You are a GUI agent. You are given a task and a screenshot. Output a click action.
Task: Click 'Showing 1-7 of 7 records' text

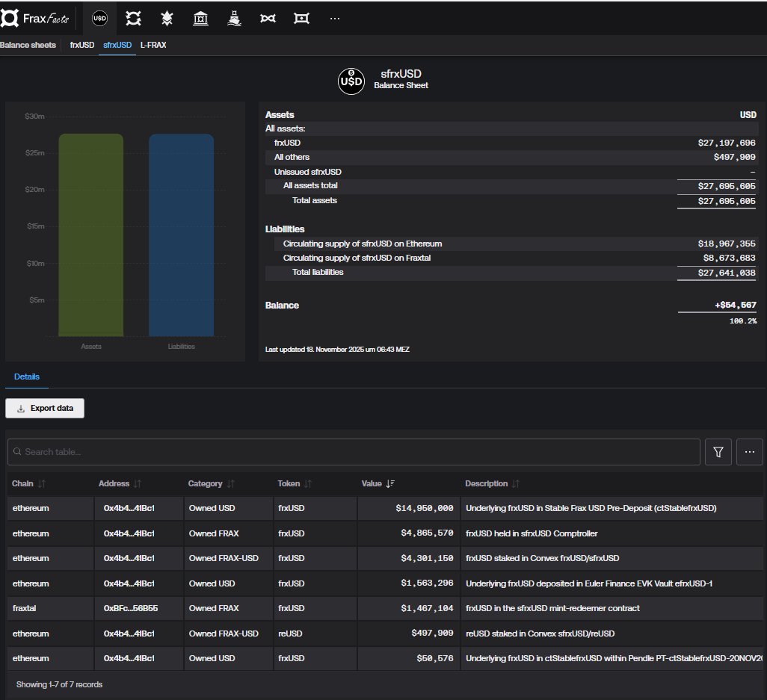[x=59, y=685]
